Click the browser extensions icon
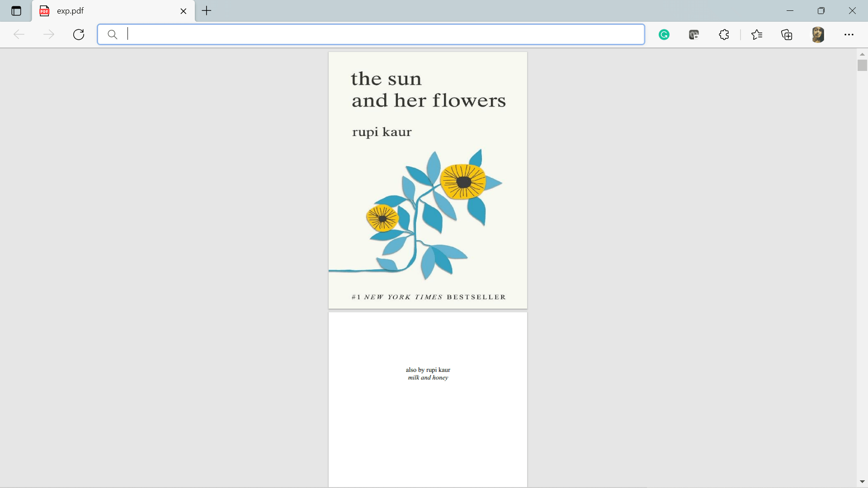The width and height of the screenshot is (868, 488). point(724,34)
